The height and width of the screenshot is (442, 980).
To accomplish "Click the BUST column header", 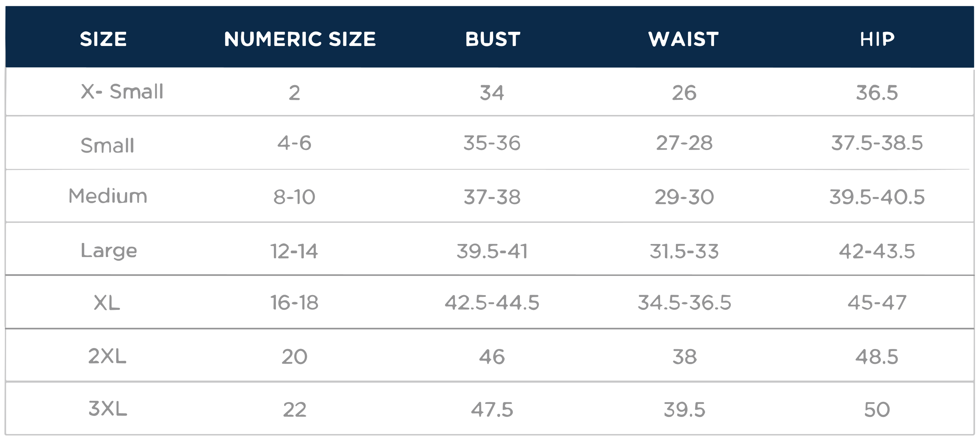I will click(x=493, y=39).
